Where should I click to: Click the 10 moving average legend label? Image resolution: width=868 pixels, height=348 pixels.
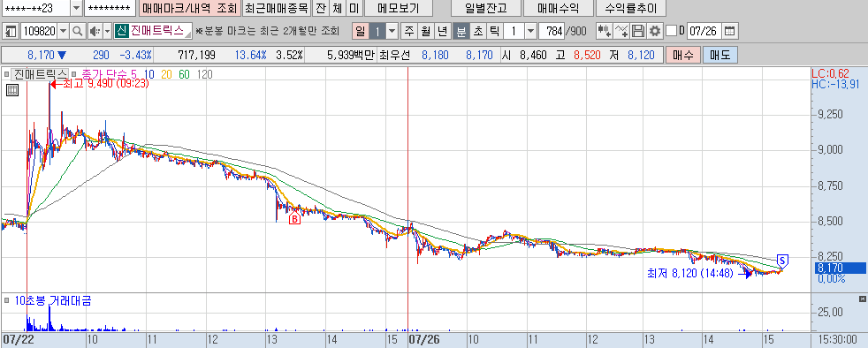tap(148, 73)
